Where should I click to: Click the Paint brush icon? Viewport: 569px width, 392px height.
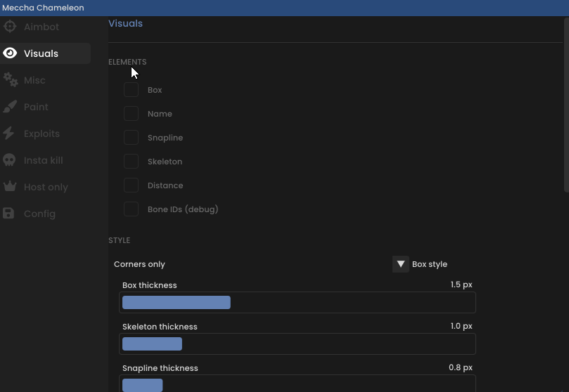pos(10,107)
